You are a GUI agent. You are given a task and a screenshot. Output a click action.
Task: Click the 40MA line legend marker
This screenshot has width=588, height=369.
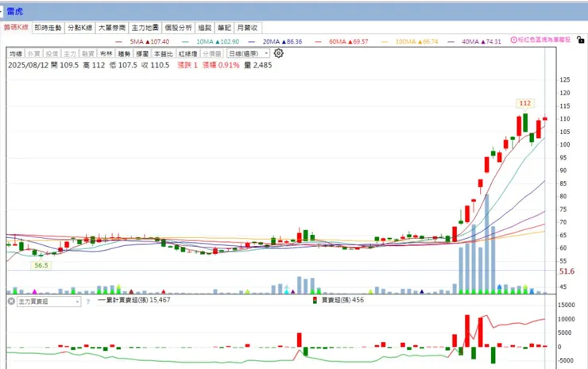(451, 42)
